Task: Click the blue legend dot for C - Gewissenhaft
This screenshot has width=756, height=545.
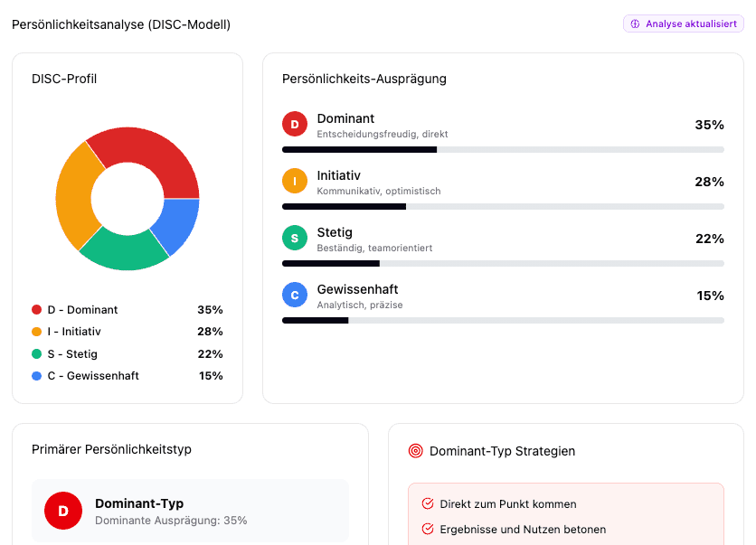Action: 37,376
